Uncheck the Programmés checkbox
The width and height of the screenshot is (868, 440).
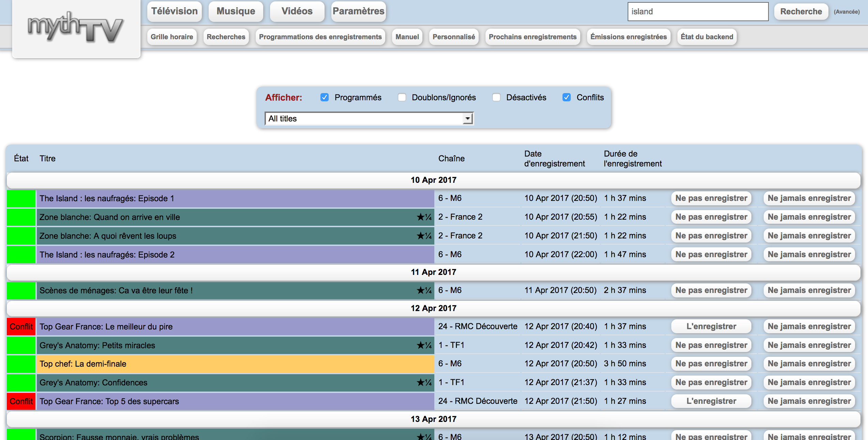pos(325,98)
